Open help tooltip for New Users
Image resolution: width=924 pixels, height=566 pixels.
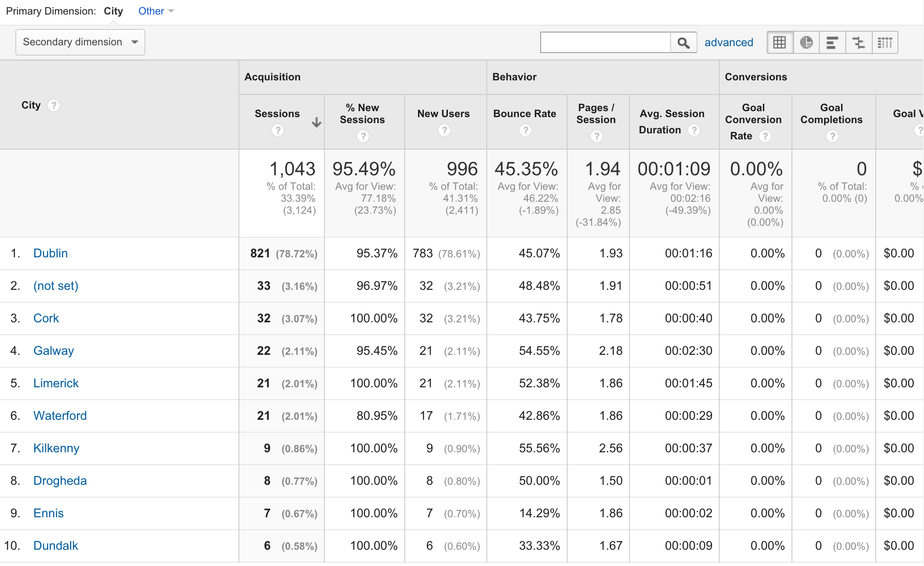444,130
